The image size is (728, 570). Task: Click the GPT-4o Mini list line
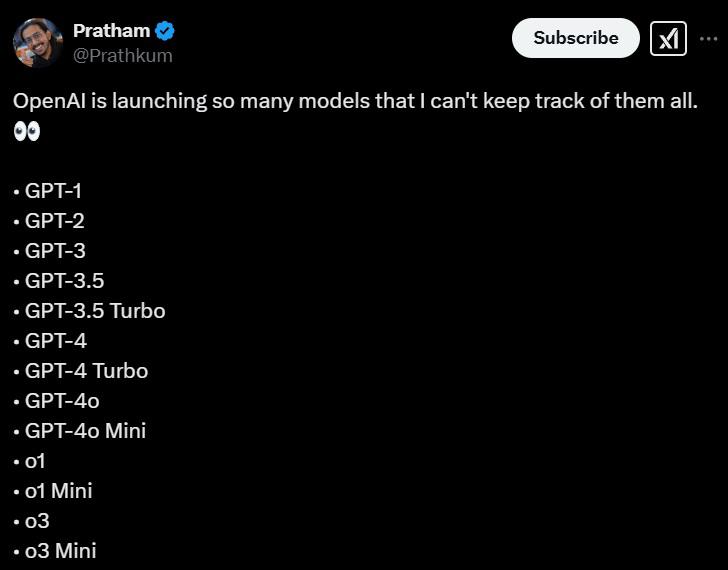(x=80, y=430)
